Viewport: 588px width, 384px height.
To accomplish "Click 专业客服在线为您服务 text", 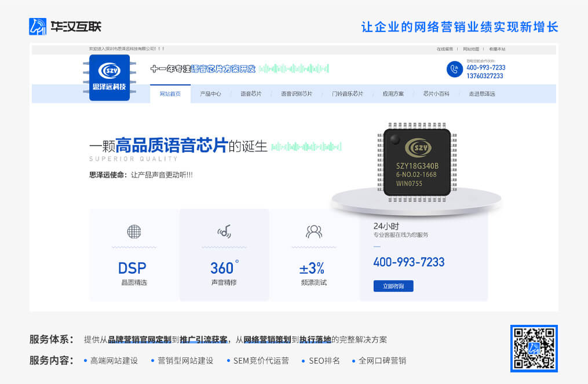I will 400,235.
